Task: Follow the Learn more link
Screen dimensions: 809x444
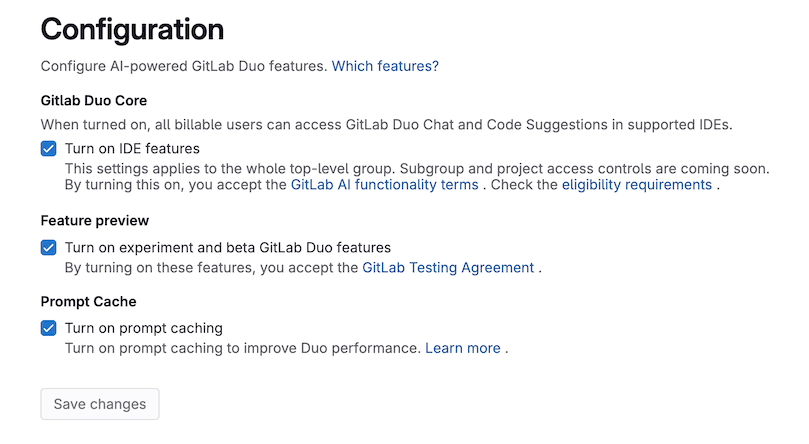Action: pos(463,348)
